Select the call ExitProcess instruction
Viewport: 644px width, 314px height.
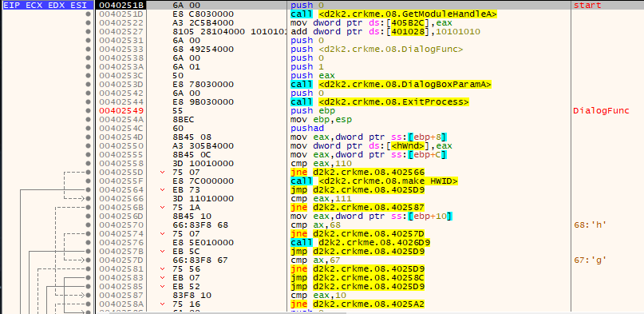click(380, 102)
